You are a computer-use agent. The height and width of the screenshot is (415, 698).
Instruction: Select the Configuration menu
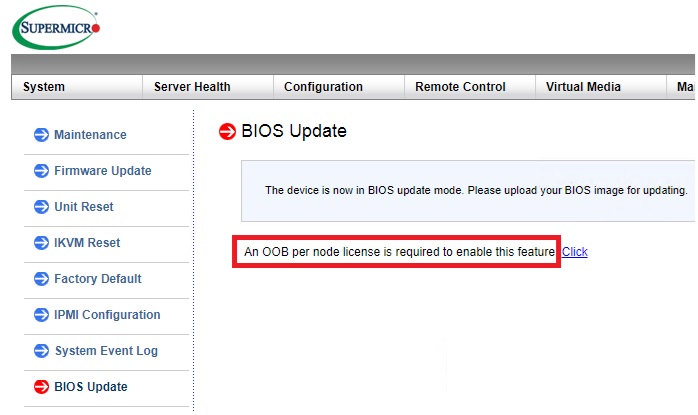point(323,87)
